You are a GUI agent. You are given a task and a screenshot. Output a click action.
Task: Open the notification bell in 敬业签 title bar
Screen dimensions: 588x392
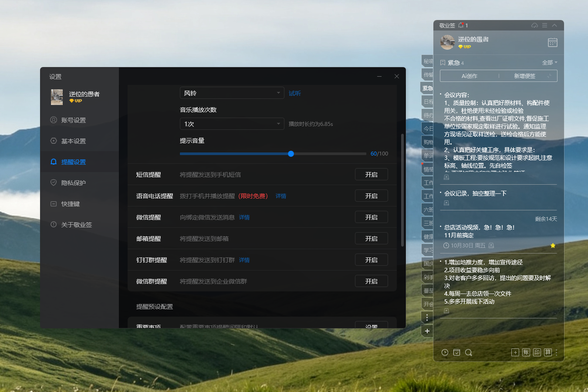[461, 25]
